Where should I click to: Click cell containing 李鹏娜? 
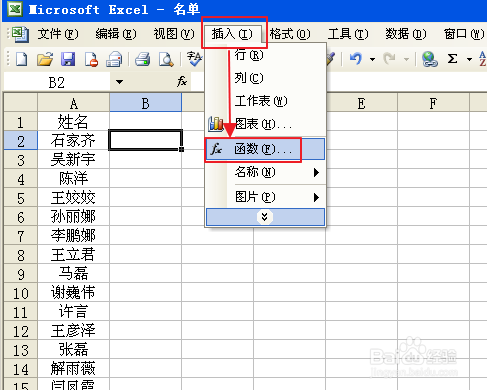tap(74, 236)
